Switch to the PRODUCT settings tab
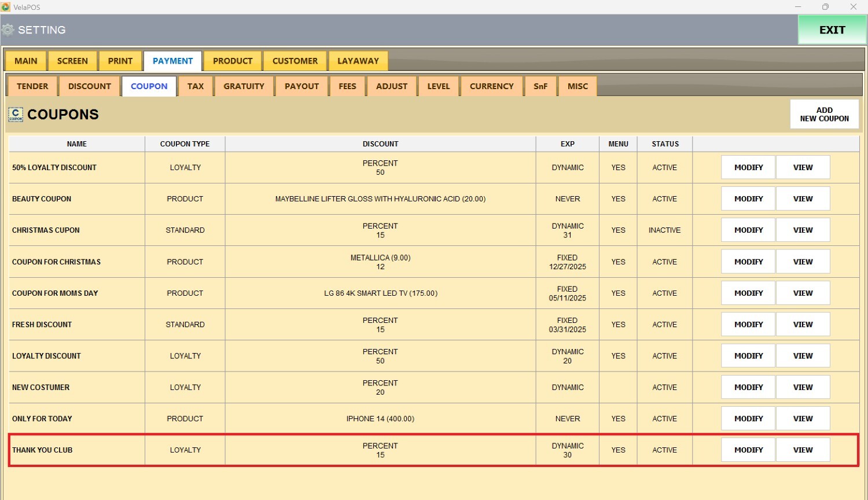Screen dimensions: 868x500 [233, 61]
